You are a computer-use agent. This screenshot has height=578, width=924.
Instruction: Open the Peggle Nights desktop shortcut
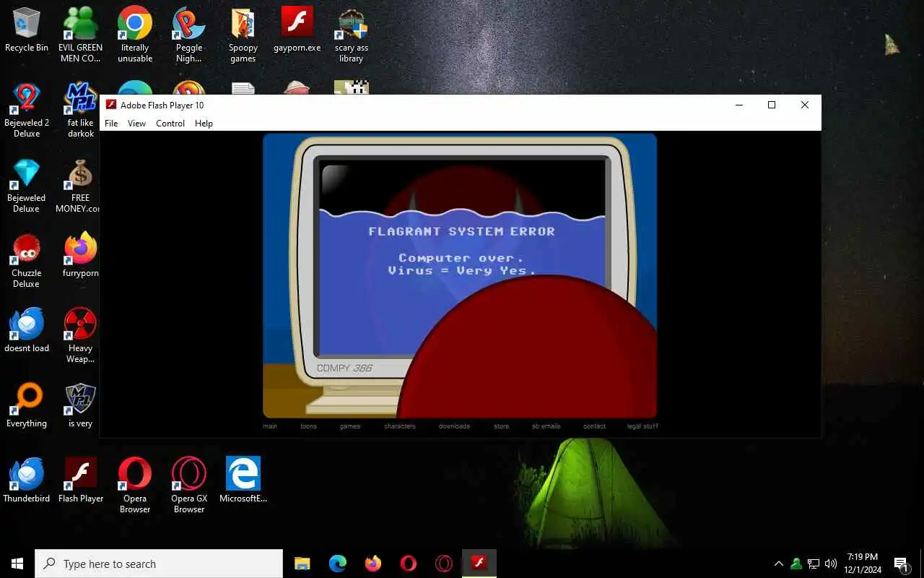coord(189,34)
